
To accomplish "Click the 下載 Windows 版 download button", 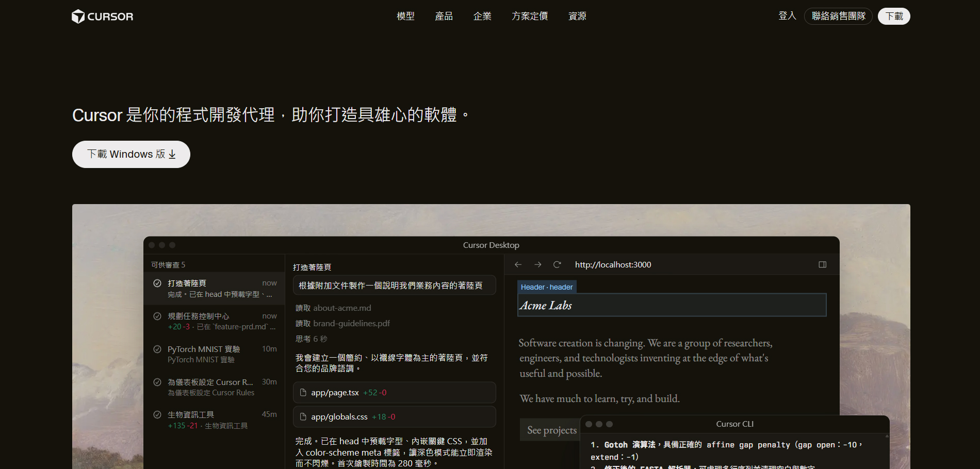I will pyautogui.click(x=131, y=154).
